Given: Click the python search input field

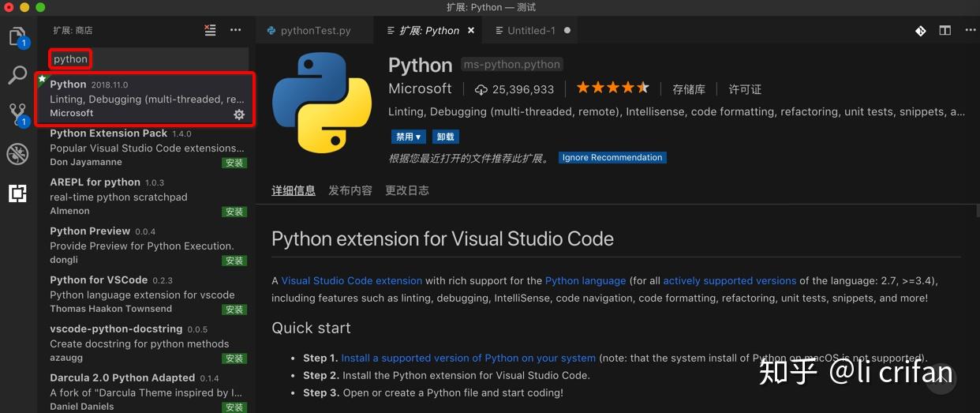Looking at the screenshot, I should point(142,58).
